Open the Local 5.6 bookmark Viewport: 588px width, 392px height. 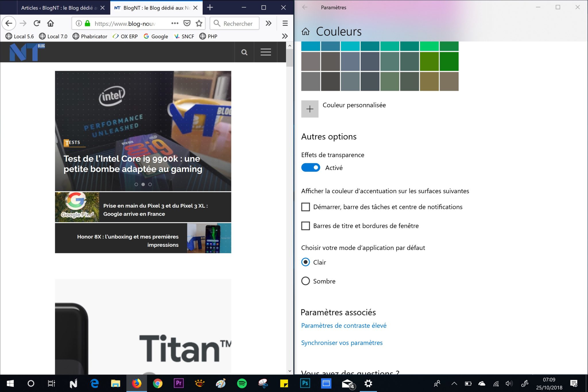pyautogui.click(x=20, y=36)
